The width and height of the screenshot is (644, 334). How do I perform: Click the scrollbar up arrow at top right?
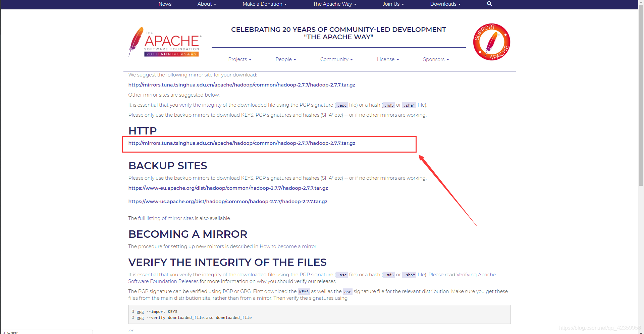pyautogui.click(x=641, y=2)
